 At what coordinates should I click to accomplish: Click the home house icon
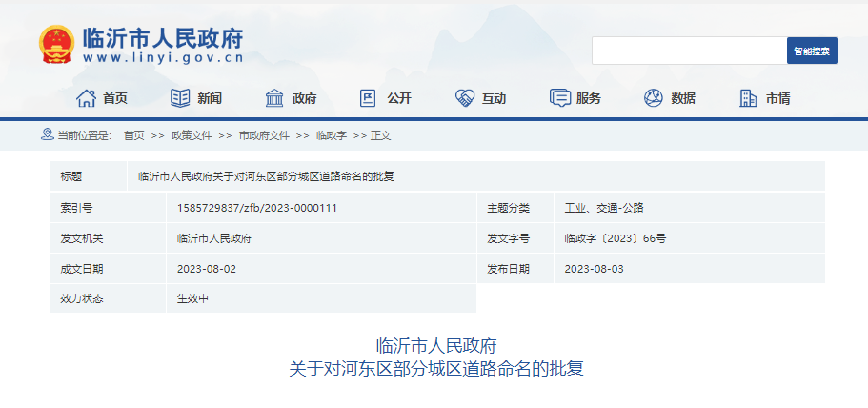[x=87, y=98]
